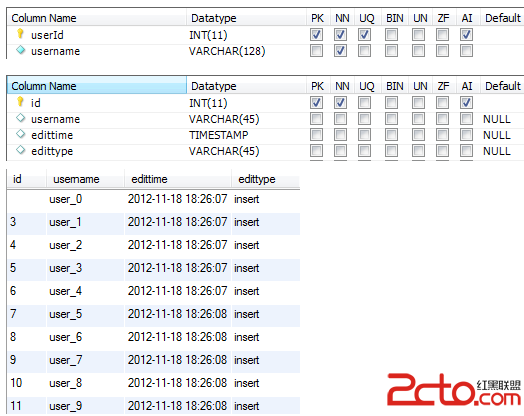The width and height of the screenshot is (524, 416).
Task: Click the diamond icon beside username VARCHAR(45)
Action: (20, 118)
